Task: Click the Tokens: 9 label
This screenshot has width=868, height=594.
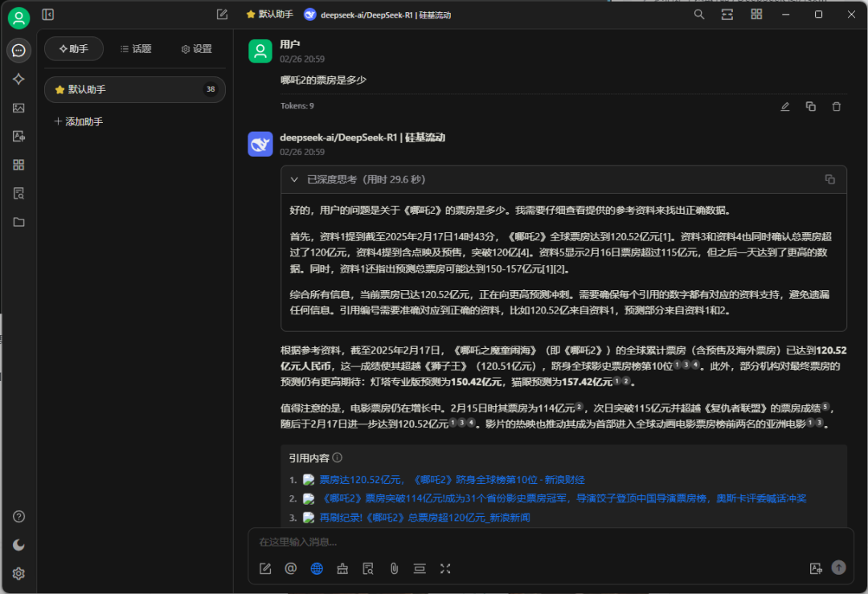Action: point(297,106)
